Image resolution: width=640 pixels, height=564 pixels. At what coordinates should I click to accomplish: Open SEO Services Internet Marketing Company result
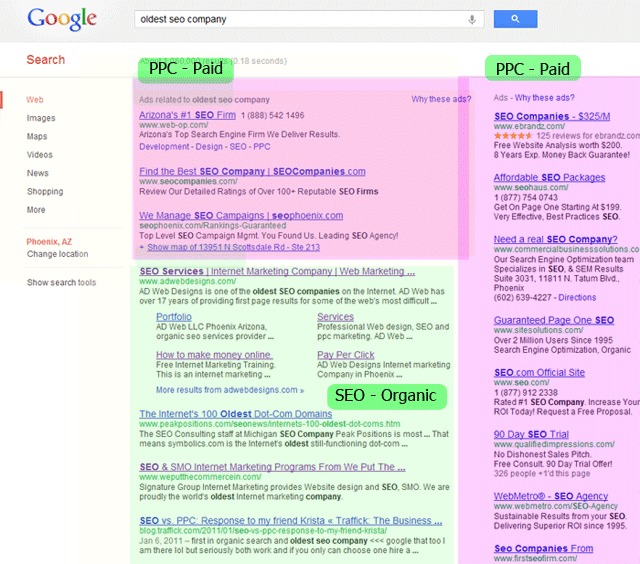click(277, 271)
